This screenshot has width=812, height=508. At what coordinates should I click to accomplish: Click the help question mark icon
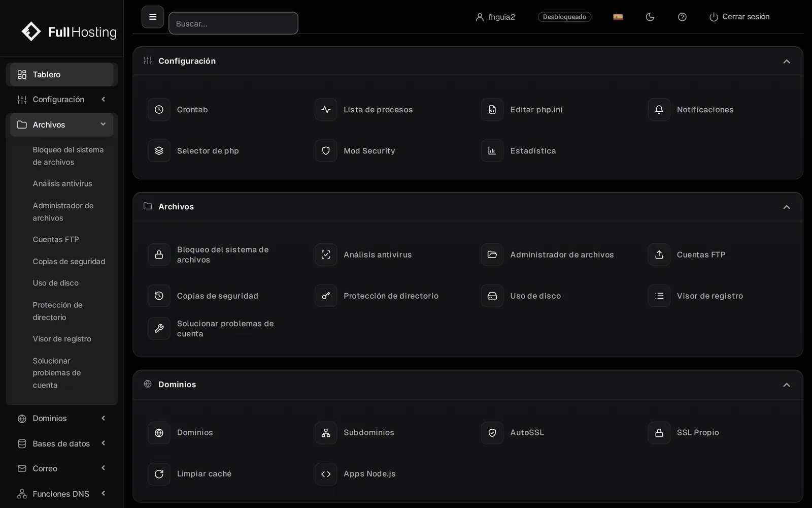[x=682, y=17]
